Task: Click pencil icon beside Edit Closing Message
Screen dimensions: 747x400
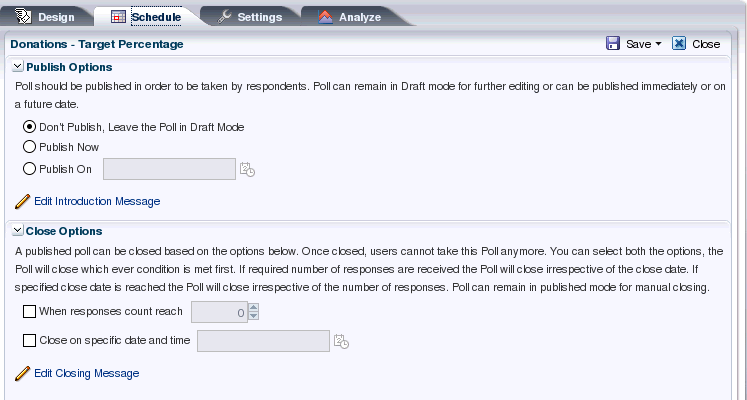Action: (x=22, y=373)
